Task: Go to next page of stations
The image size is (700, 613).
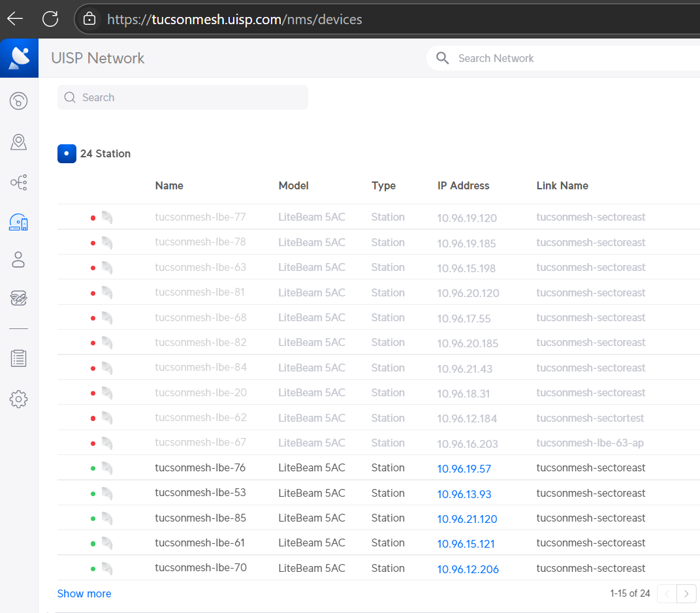Action: pos(686,593)
